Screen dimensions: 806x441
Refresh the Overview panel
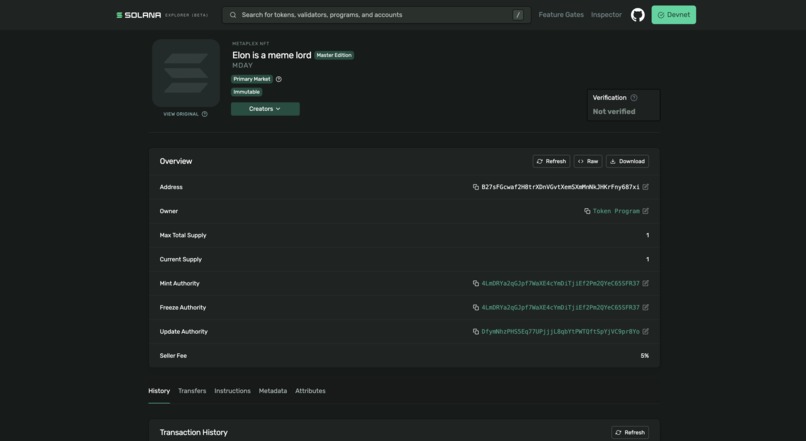click(551, 161)
